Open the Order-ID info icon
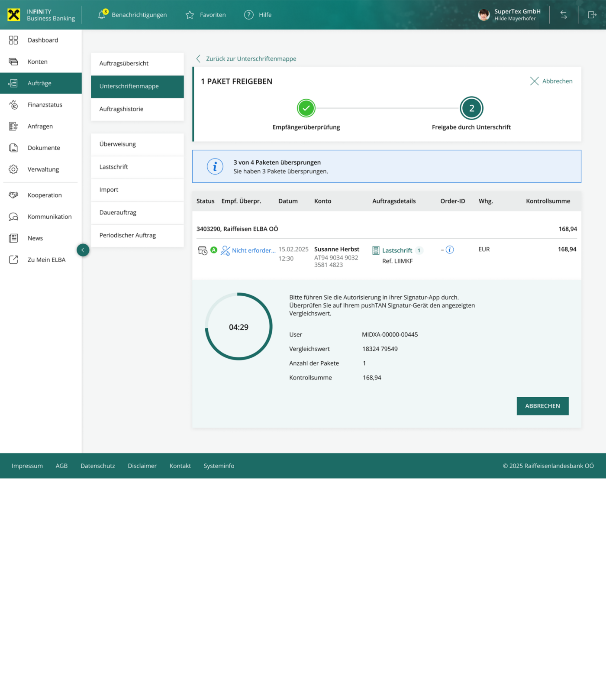Image resolution: width=606 pixels, height=700 pixels. click(450, 250)
